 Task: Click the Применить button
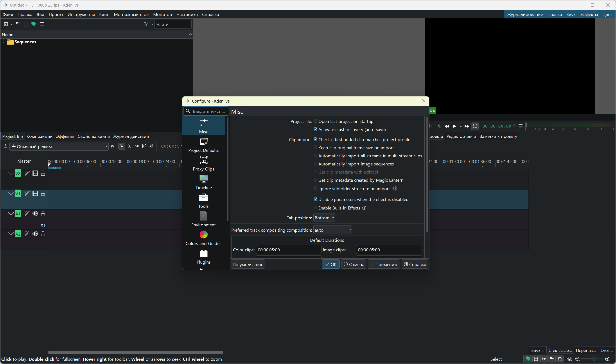pos(384,265)
